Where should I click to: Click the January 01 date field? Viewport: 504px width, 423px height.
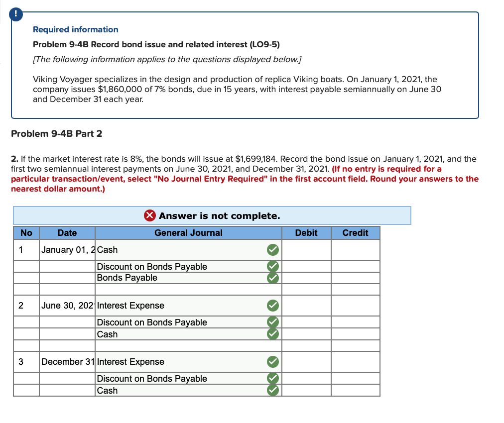(67, 250)
